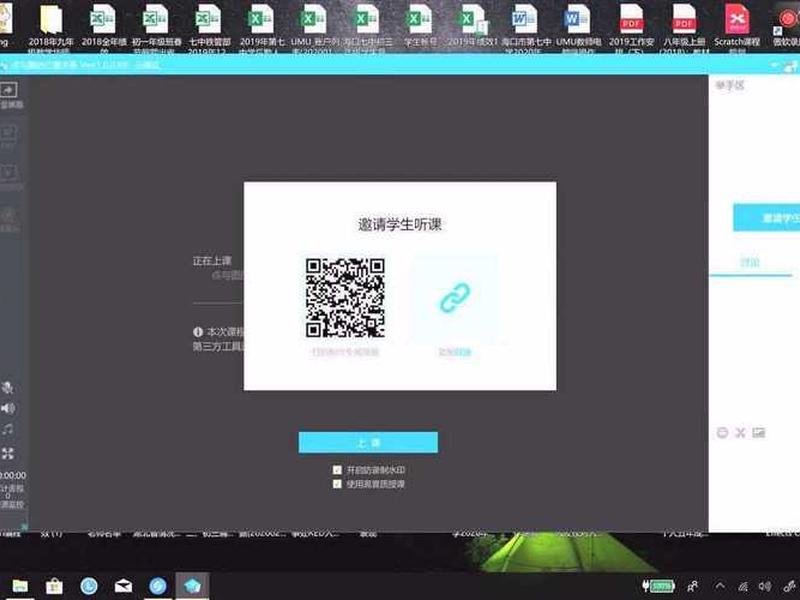Select the 2019工作安 PDF file on the desktop

click(x=632, y=27)
